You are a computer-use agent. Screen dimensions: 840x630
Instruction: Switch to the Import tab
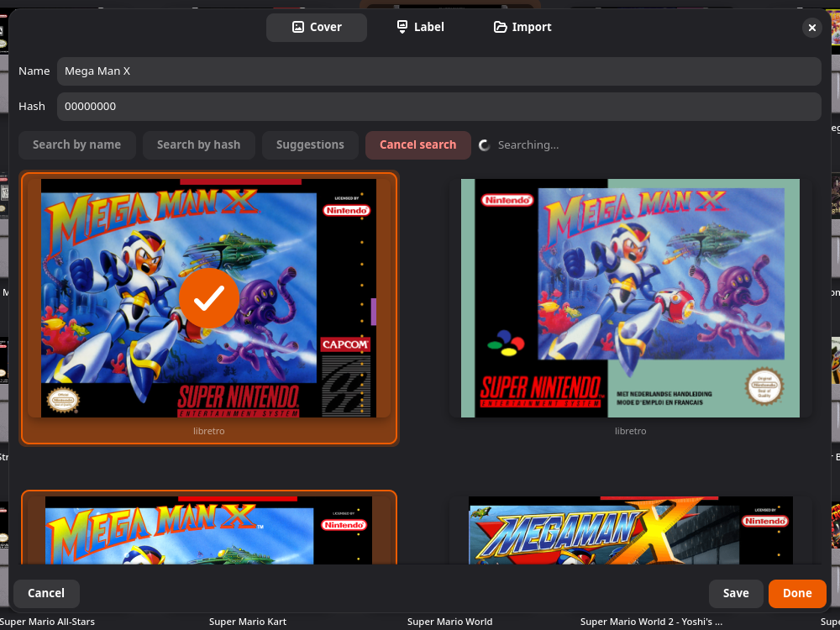pos(522,28)
